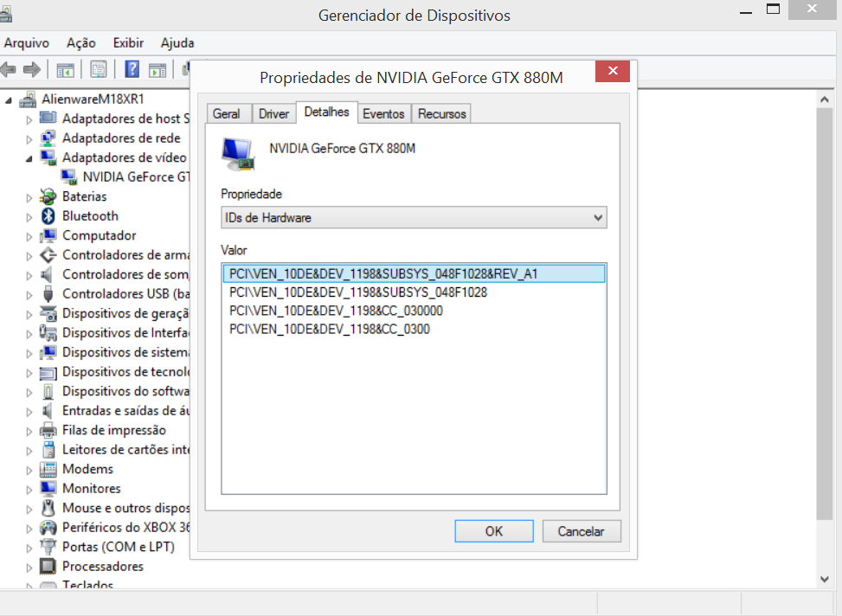
Task: Click the Dispositivos de Interface icon
Action: 48,333
